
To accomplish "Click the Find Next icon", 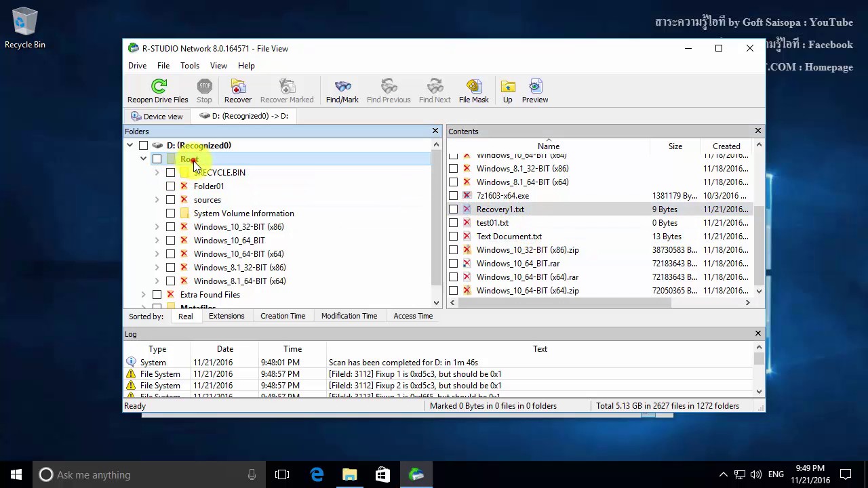I will pos(435,86).
